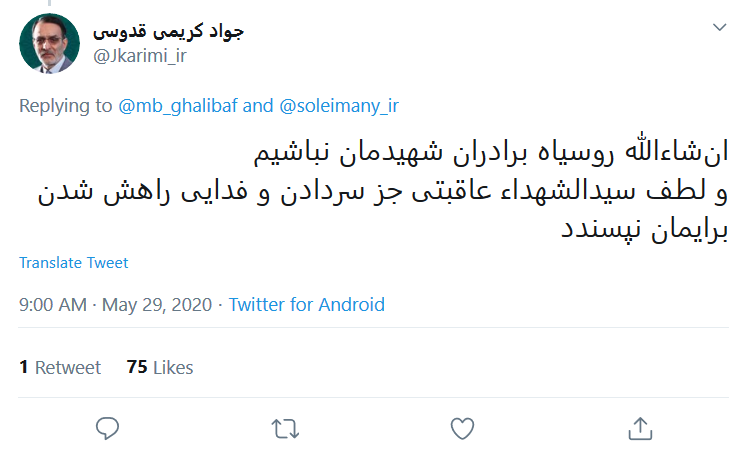The image size is (748, 458).
Task: Click the Twitter for Android source link
Action: pos(306,305)
